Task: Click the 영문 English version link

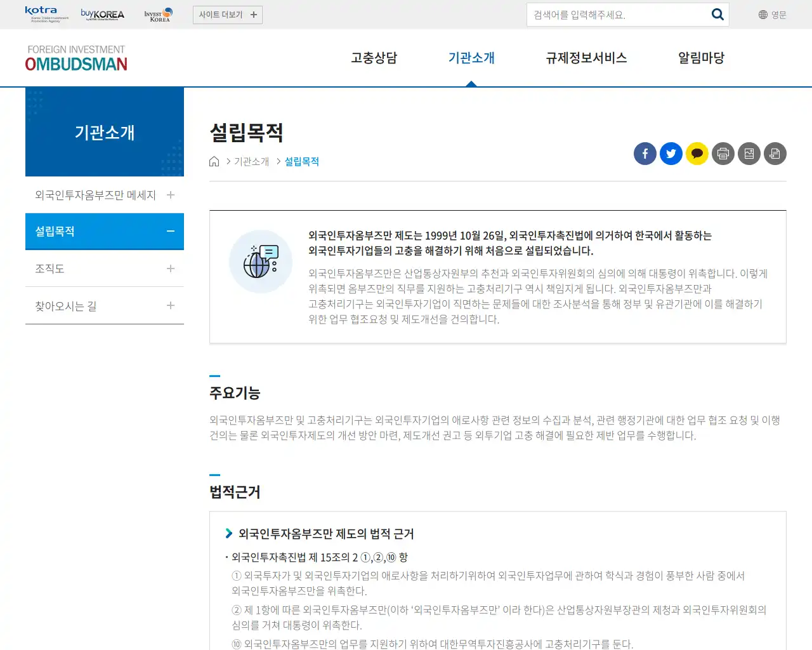Action: point(777,14)
